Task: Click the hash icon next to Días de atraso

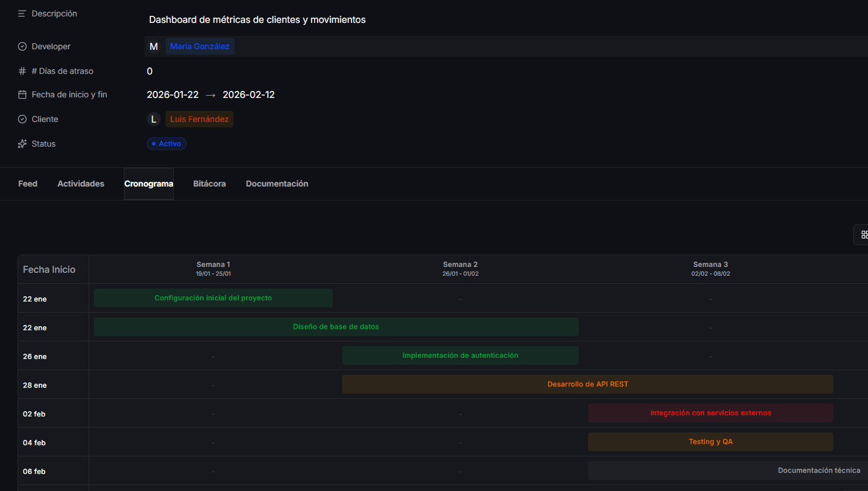Action: (x=22, y=70)
